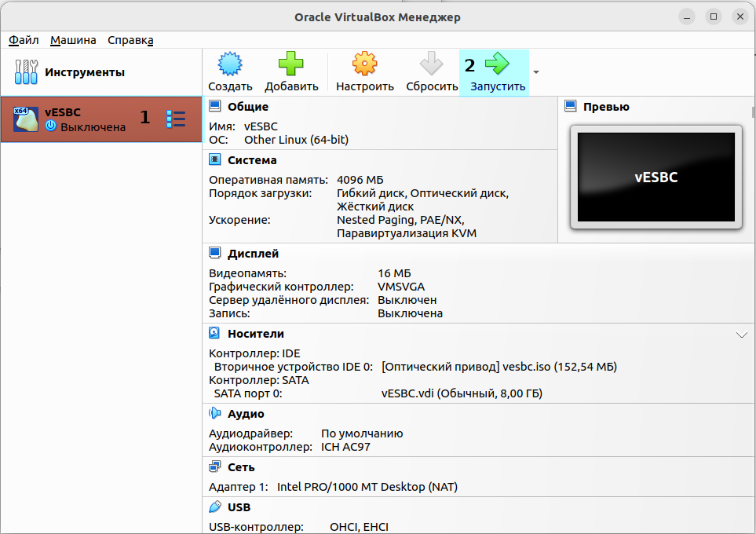Click the Создать (Create) toolbar icon

click(230, 64)
